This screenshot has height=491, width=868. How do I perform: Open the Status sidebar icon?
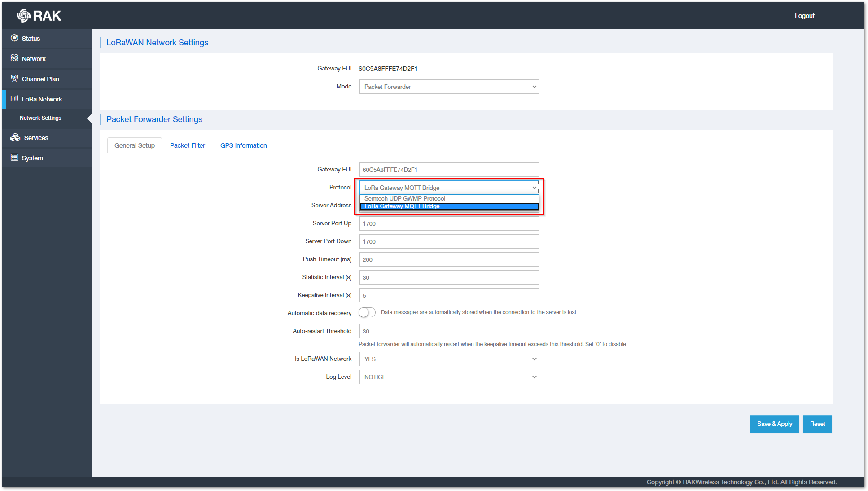point(14,38)
